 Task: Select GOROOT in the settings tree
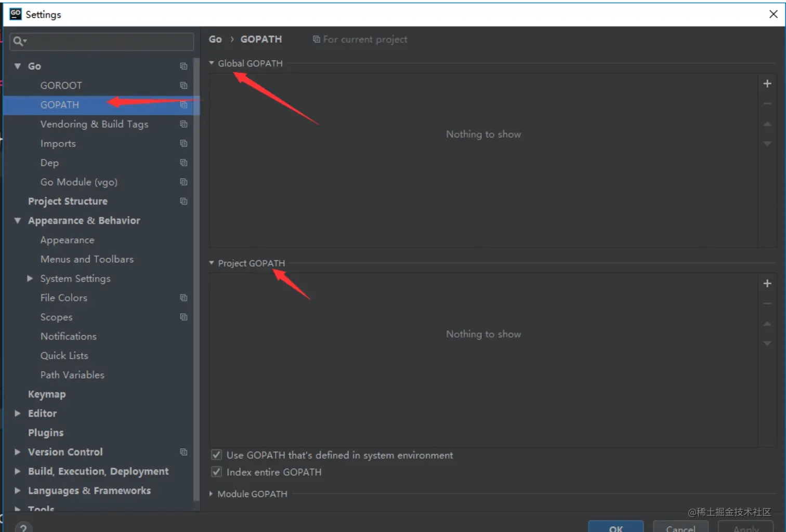pos(61,85)
